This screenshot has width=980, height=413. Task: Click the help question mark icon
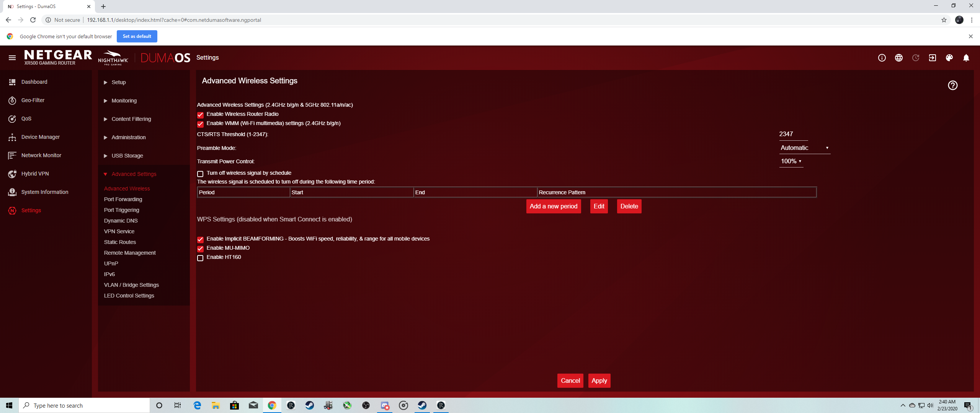coord(952,85)
